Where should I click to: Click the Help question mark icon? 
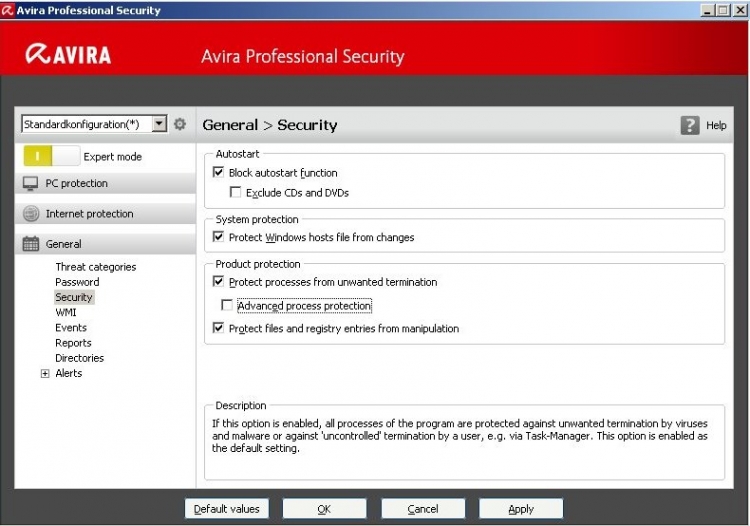[x=690, y=125]
